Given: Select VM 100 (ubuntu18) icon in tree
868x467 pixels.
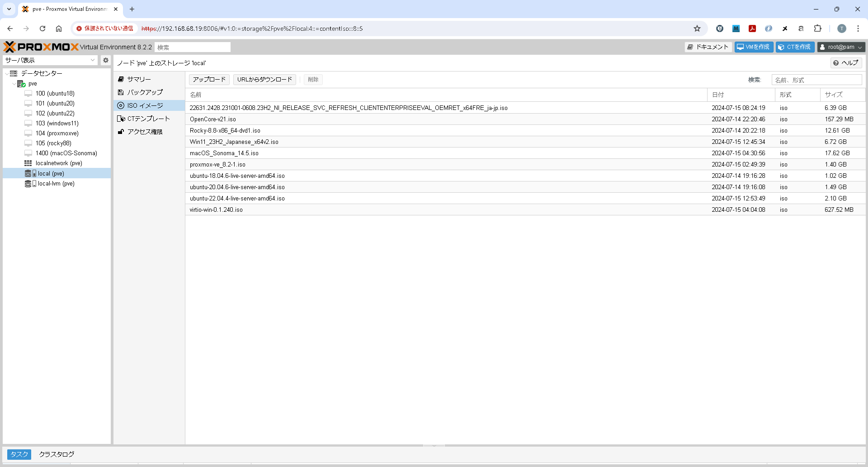Looking at the screenshot, I should (28, 94).
